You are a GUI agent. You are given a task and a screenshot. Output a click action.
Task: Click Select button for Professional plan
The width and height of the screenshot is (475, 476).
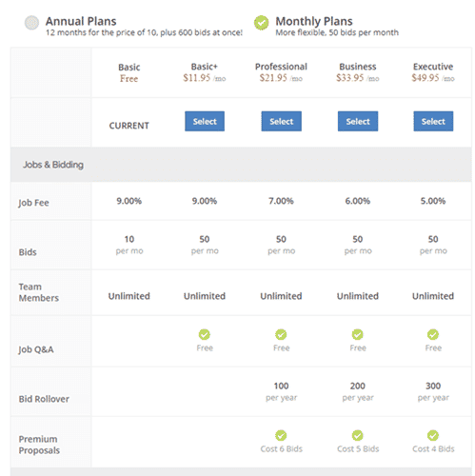tap(282, 121)
